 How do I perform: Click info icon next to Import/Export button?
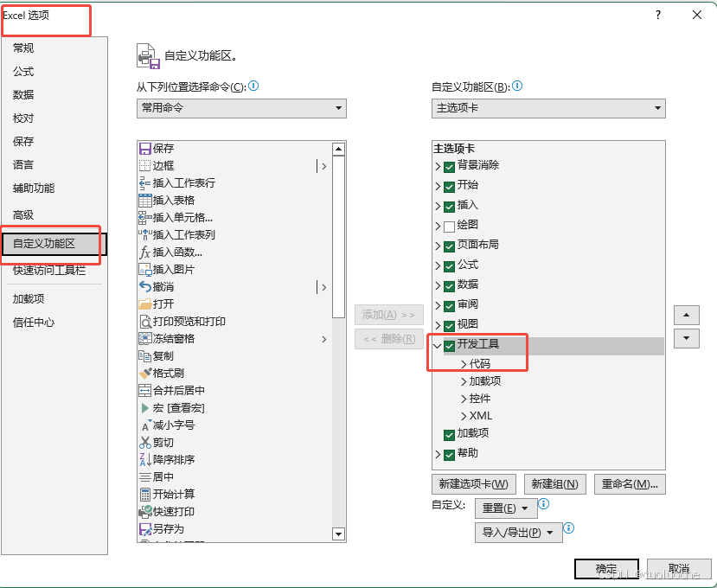[x=568, y=528]
